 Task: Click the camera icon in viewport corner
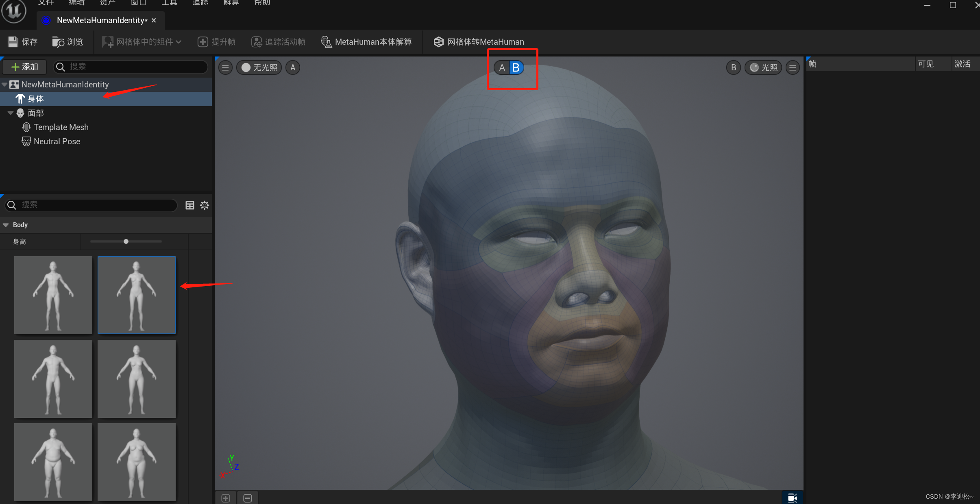[792, 498]
